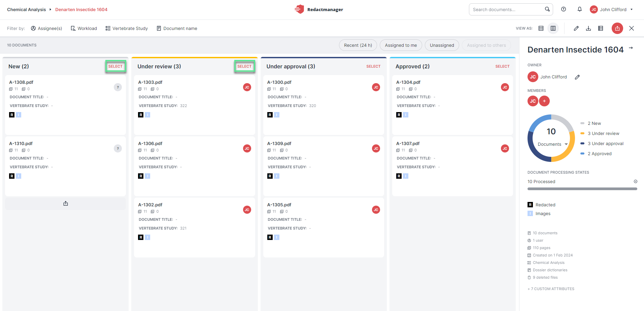Open the notifications bell
The image size is (644, 311).
click(580, 9)
